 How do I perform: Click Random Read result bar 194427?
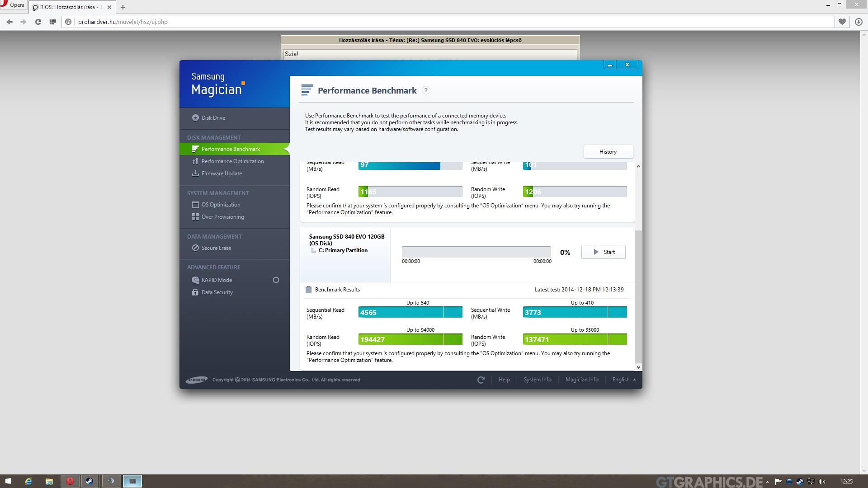point(410,339)
